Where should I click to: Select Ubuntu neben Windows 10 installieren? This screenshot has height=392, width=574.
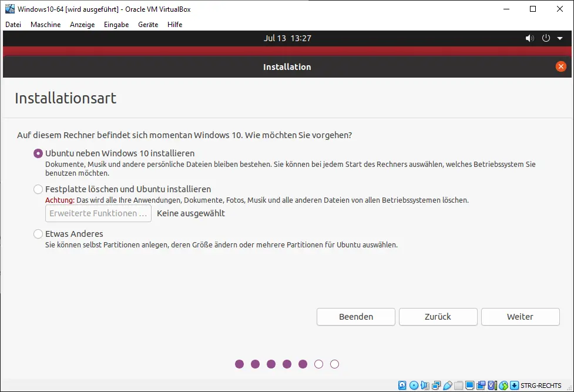(38, 153)
